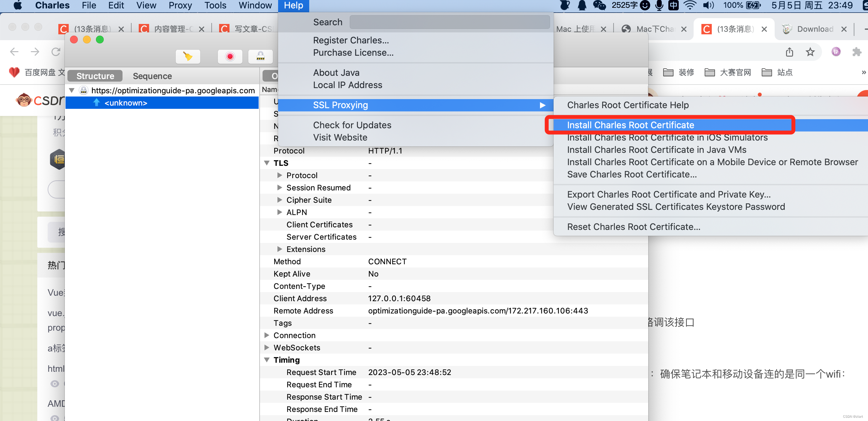868x421 pixels.
Task: Click the Baidu Netdisk heart bookmark icon
Action: (x=14, y=72)
